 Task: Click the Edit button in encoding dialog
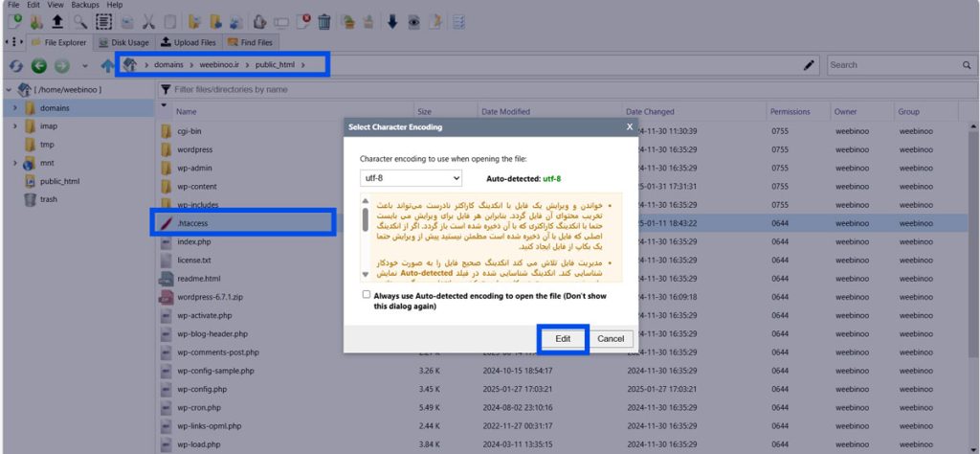click(x=563, y=339)
